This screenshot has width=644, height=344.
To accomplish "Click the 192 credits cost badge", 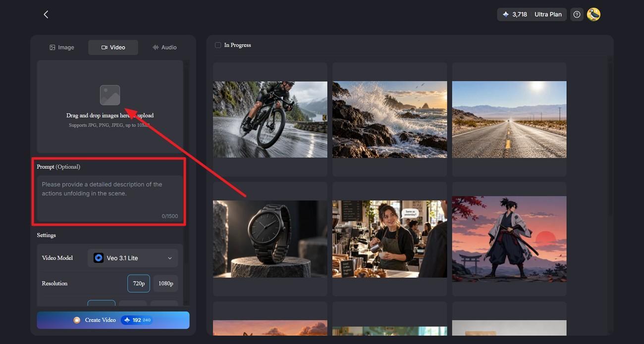I will click(x=137, y=320).
